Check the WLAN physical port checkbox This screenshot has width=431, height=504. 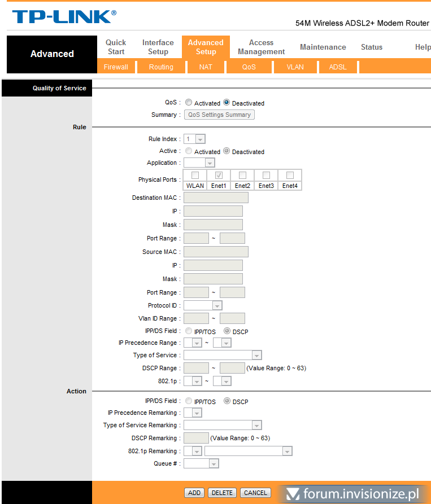195,175
